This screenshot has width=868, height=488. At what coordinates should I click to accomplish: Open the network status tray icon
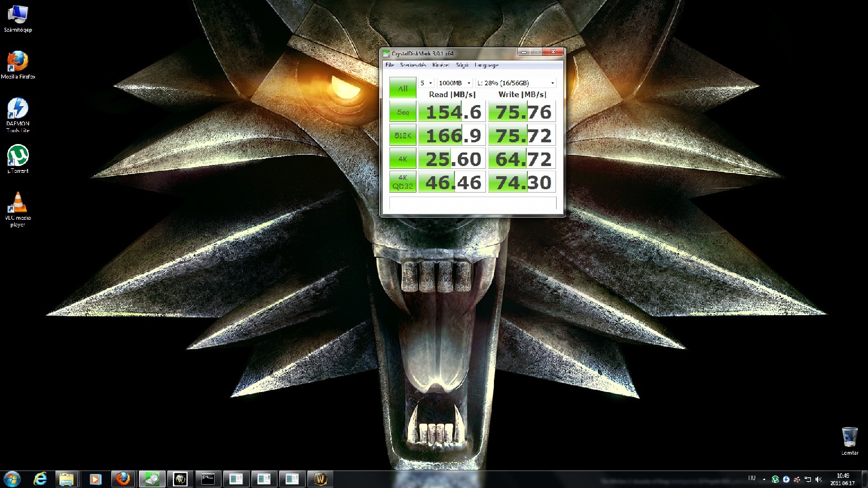tap(808, 480)
